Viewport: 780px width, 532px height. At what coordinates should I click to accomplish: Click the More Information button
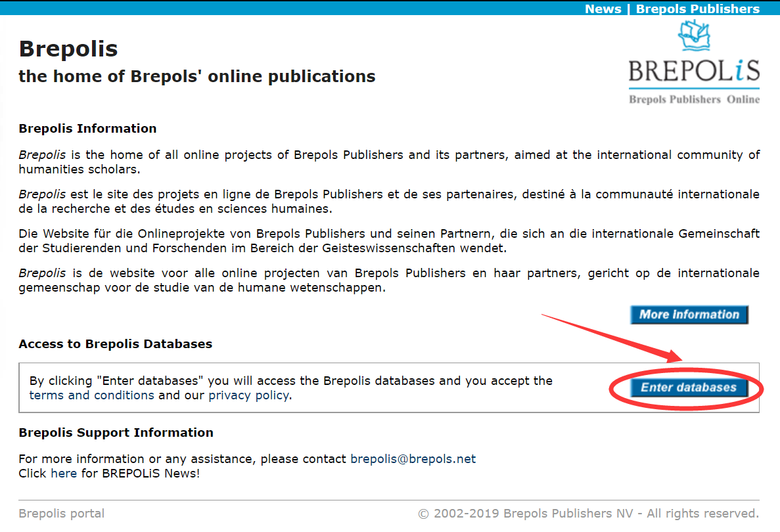(x=689, y=315)
